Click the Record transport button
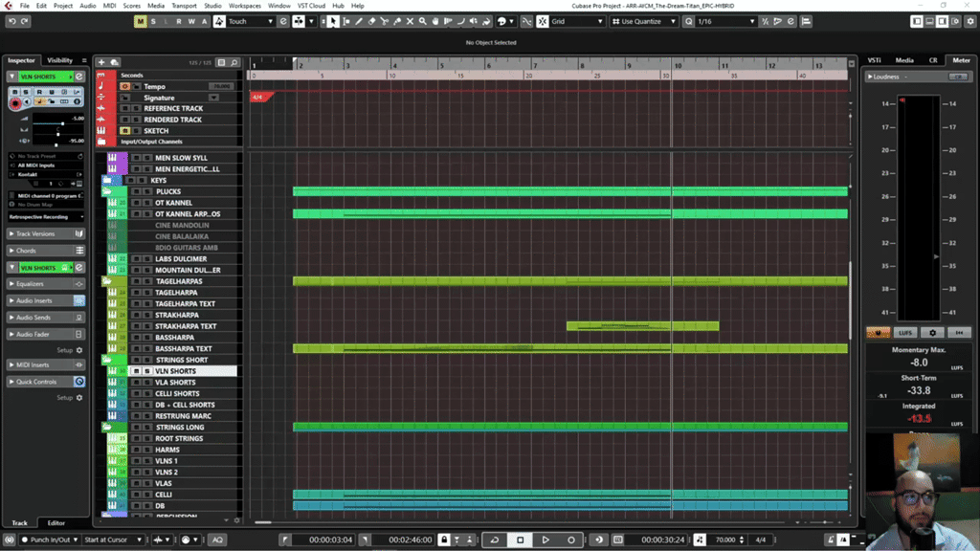 point(571,540)
